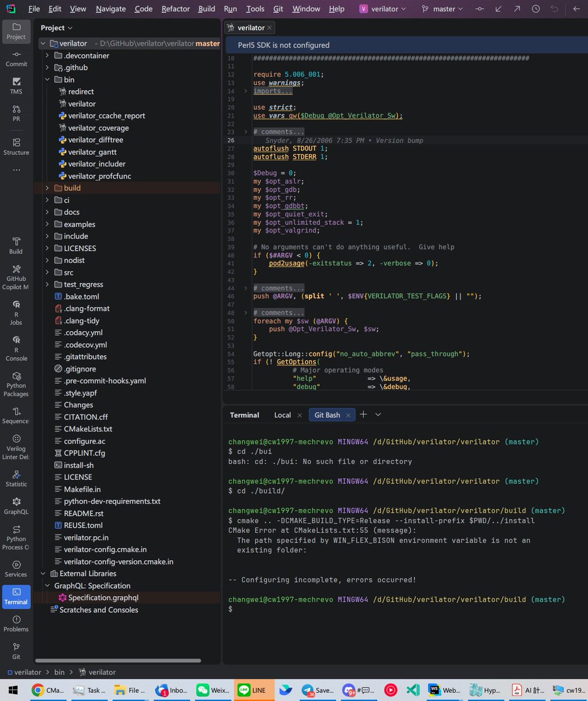Open the R Jobs tool window
This screenshot has height=701, width=588.
tap(16, 313)
